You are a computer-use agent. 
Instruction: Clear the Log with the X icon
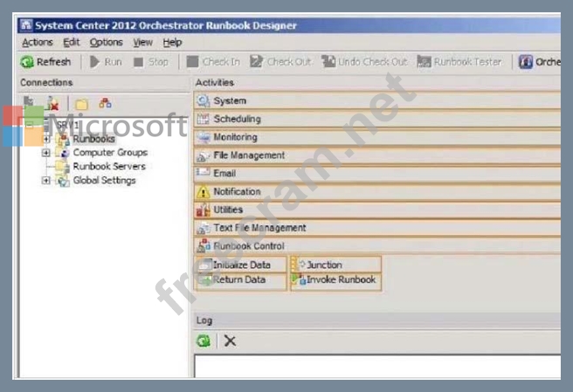click(230, 341)
